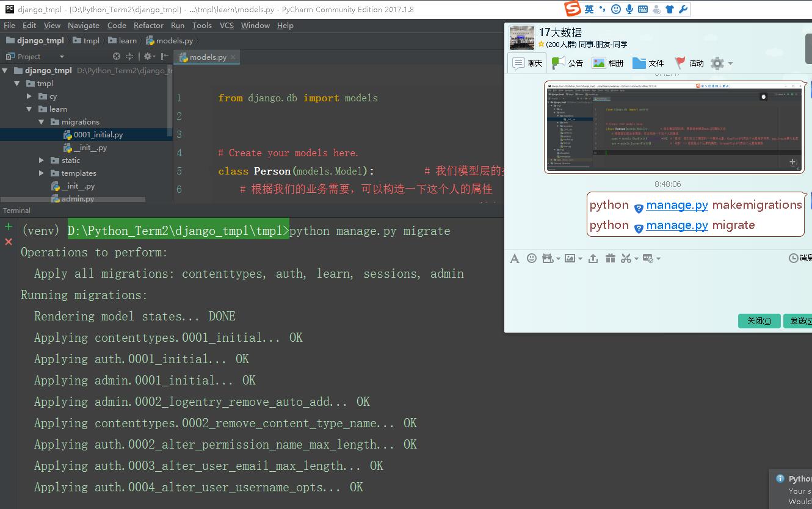Collapse the tmpl folder arrow

tap(17, 84)
